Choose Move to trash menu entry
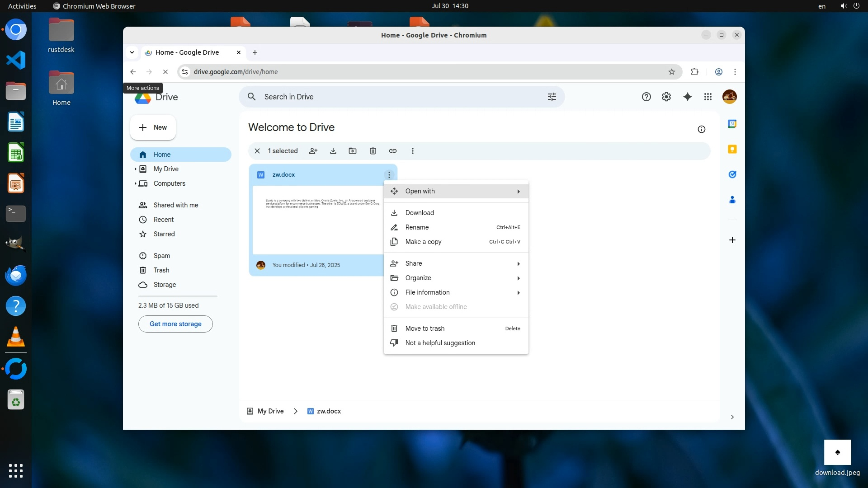The width and height of the screenshot is (868, 488). point(425,328)
